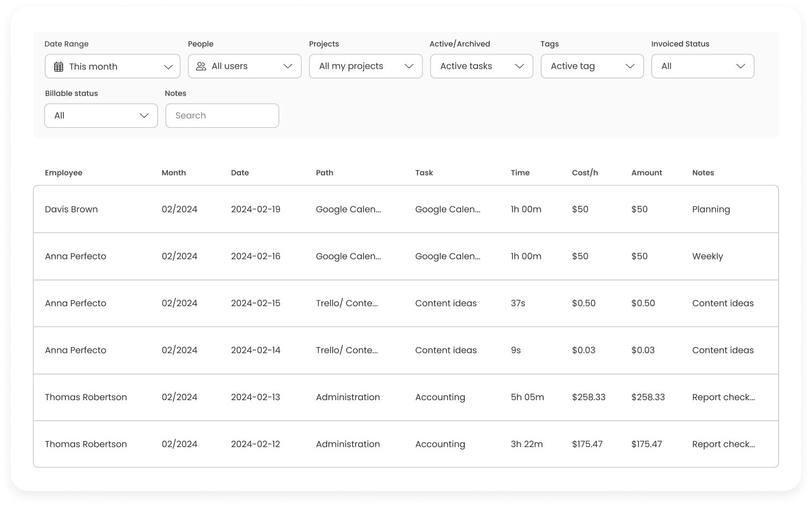Open the All my projects dropdown
The width and height of the screenshot is (812, 506).
tap(365, 66)
